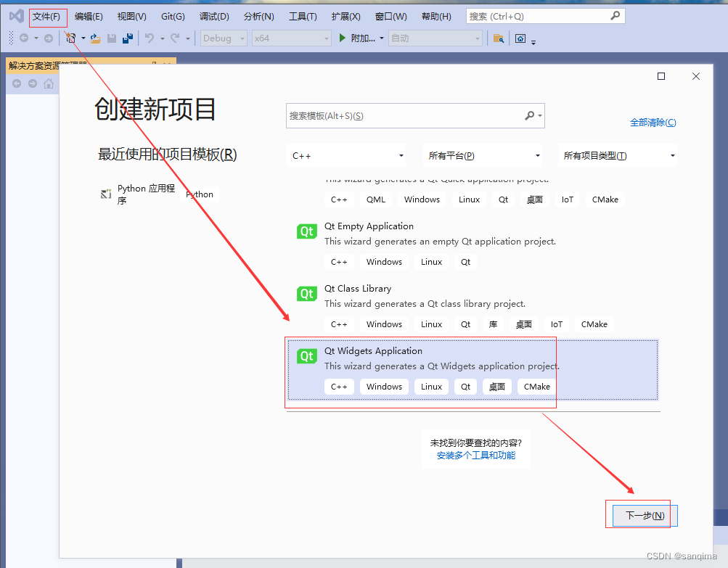Open the C++ language filter dropdown
The width and height of the screenshot is (728, 568).
pos(346,156)
